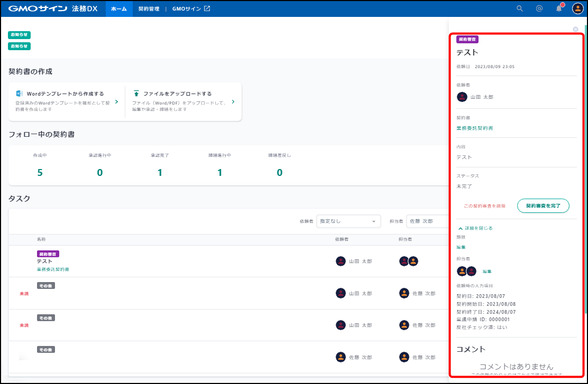This screenshot has width=588, height=384.
Task: Open the 依頼者 指定なし dropdown
Action: (348, 221)
